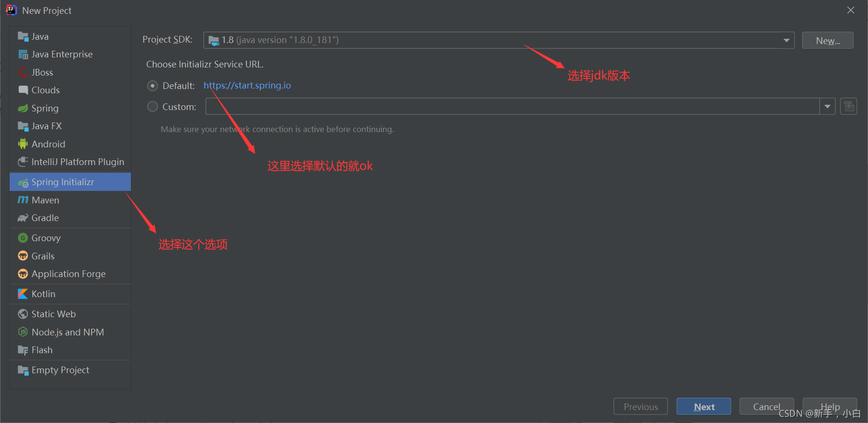Image resolution: width=868 pixels, height=423 pixels.
Task: Click the green Spring leaf icon
Action: coord(23,108)
